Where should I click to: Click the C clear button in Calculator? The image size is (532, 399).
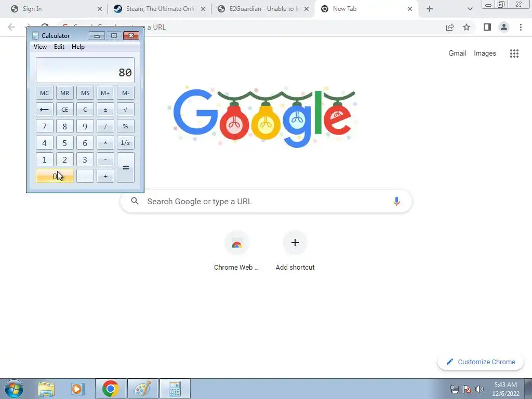coord(85,110)
